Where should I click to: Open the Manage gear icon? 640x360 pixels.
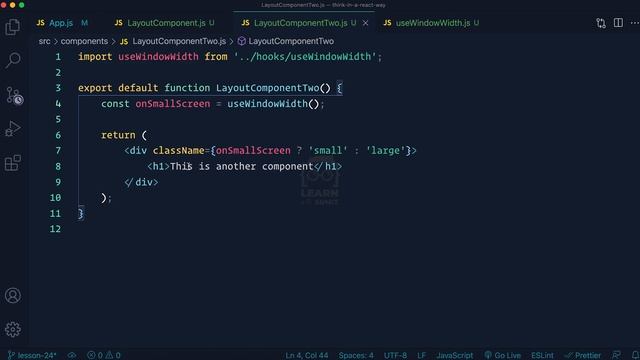tap(13, 329)
